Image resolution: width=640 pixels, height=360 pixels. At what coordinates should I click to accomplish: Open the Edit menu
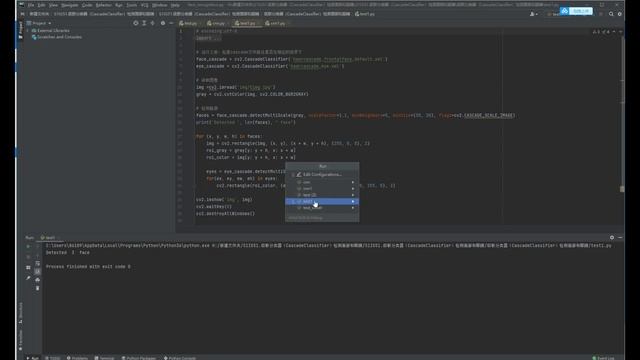41,5
